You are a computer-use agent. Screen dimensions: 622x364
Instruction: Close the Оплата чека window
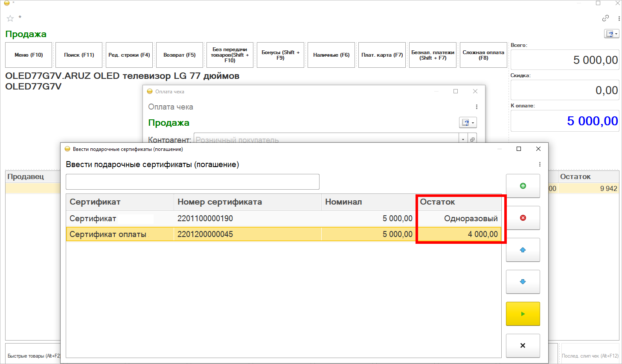click(x=475, y=91)
